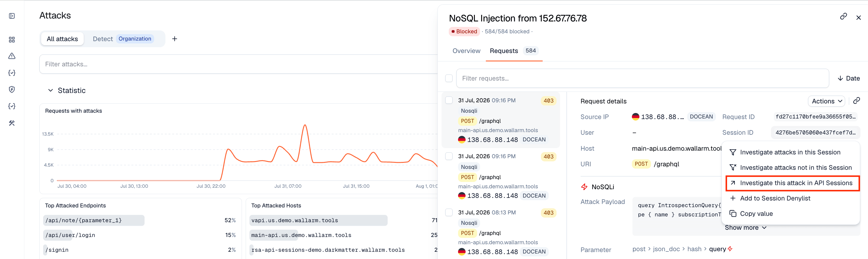This screenshot has width=868, height=259.
Task: Click the Filter attacks input field
Action: pyautogui.click(x=238, y=64)
